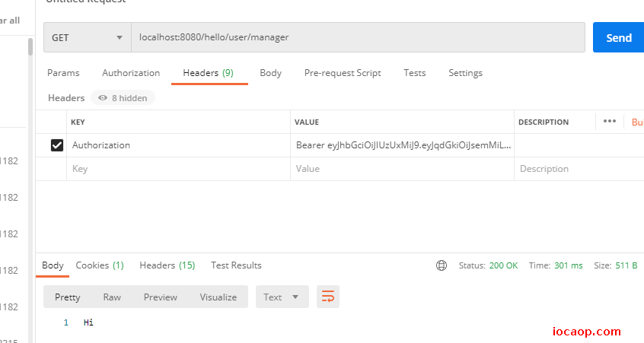Click the 301 ms time value
The width and height of the screenshot is (644, 343).
569,265
